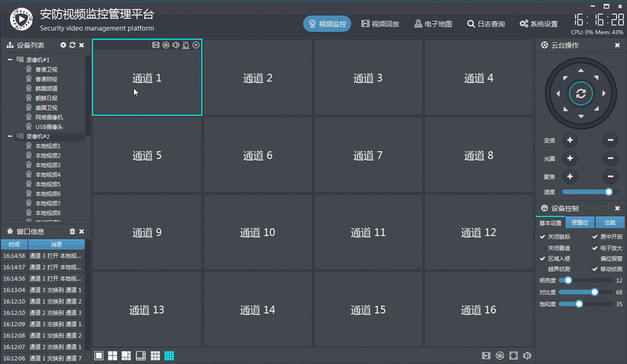Clear window info (窗口信息) with trash icon
The image size is (627, 364).
point(72,232)
